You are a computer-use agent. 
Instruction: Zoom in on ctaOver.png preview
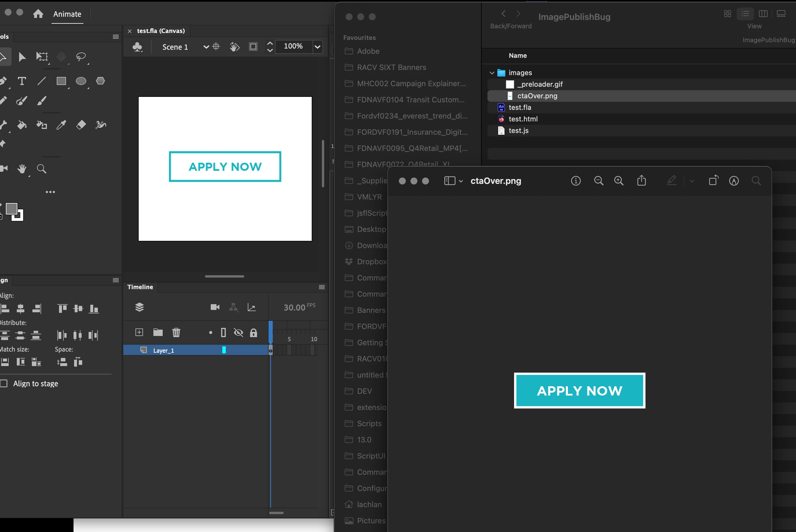pos(619,181)
